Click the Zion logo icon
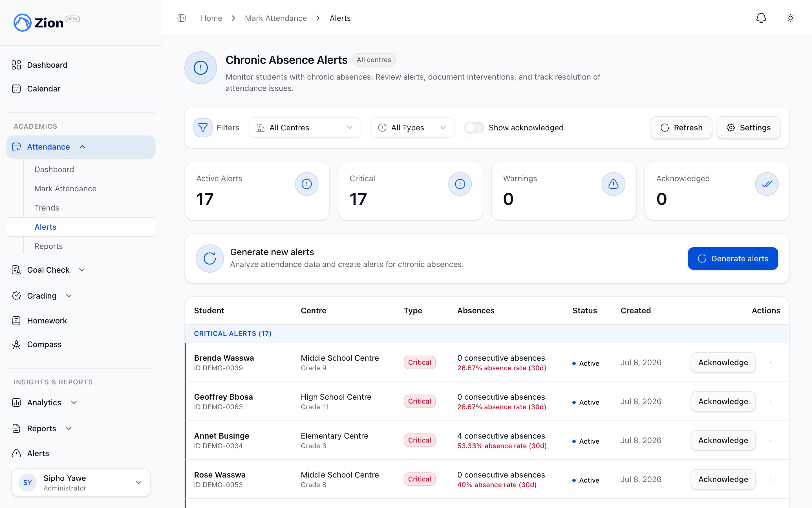Viewport: 812px width, 508px height. [22, 23]
